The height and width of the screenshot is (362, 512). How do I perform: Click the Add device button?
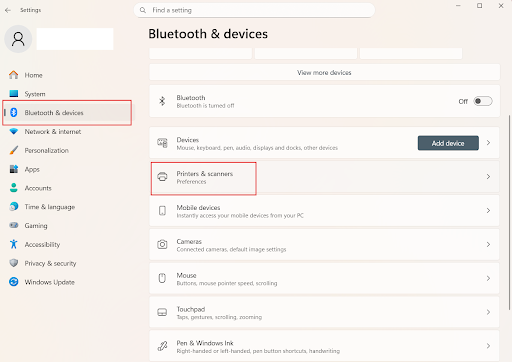pos(448,143)
